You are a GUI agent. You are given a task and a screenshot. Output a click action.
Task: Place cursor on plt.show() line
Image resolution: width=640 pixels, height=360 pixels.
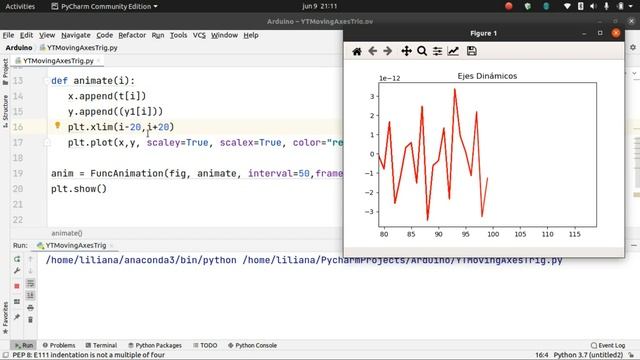(x=79, y=189)
